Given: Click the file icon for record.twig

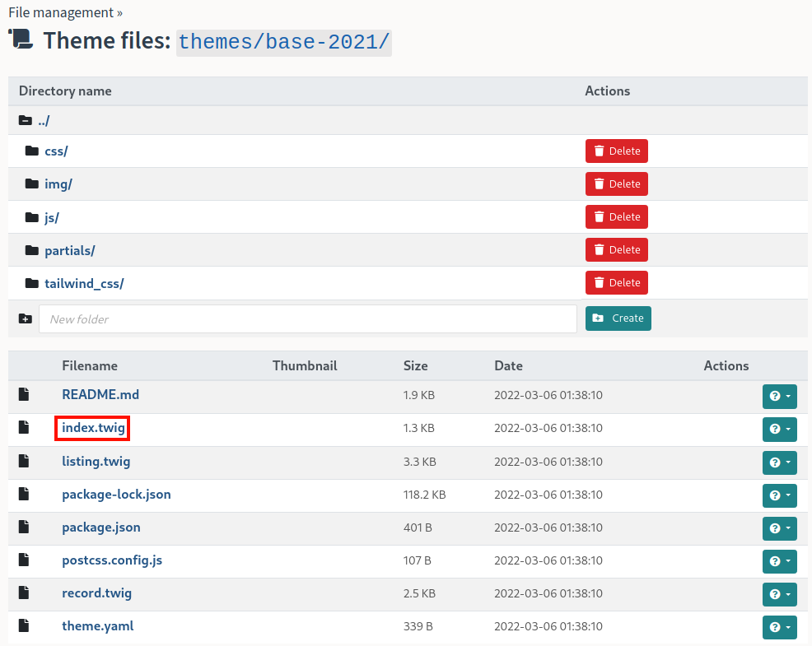Looking at the screenshot, I should tap(24, 593).
